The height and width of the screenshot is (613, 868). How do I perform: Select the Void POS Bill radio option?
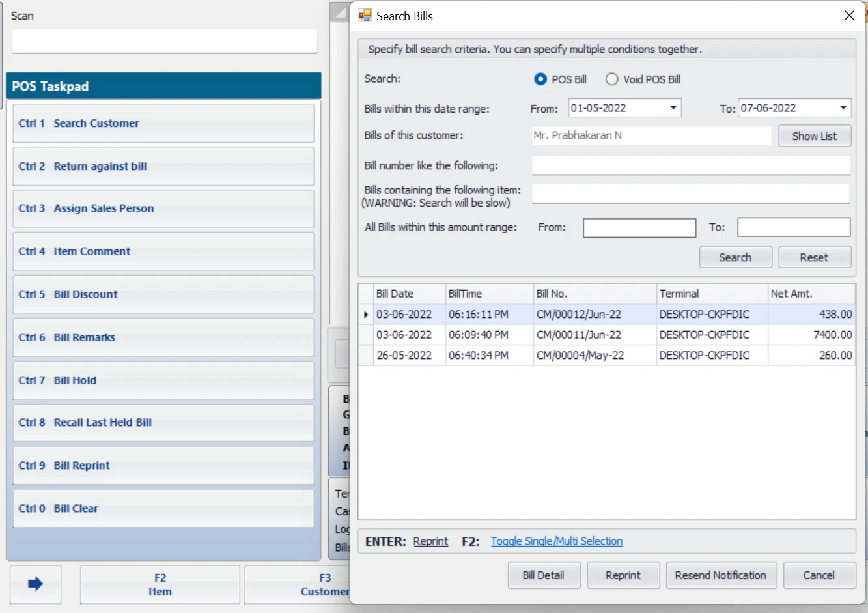[x=612, y=79]
